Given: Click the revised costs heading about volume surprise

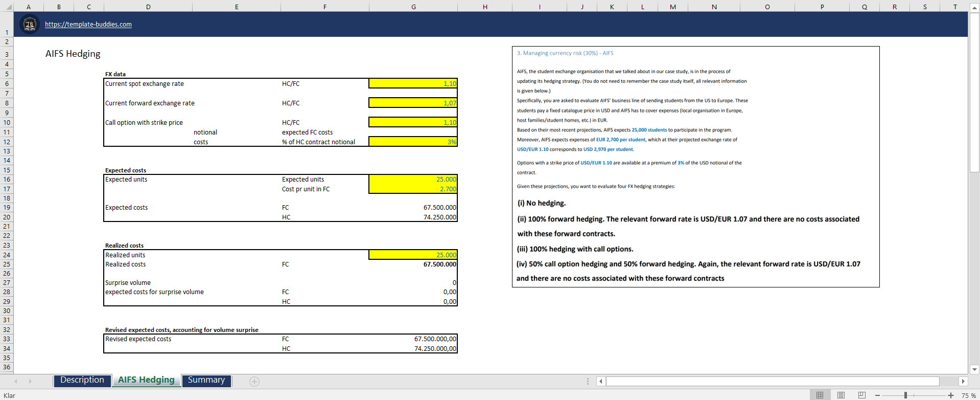Looking at the screenshot, I should [x=182, y=330].
